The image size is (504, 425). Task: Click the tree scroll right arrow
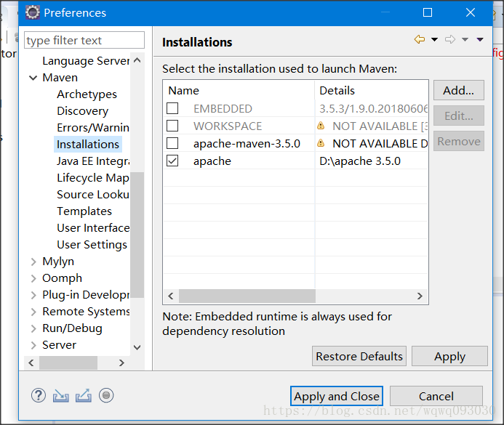tap(121, 363)
